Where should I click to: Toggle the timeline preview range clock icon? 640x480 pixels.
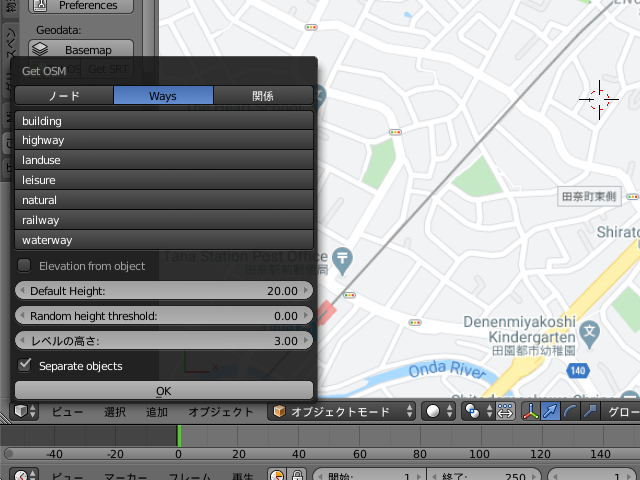pos(278,476)
